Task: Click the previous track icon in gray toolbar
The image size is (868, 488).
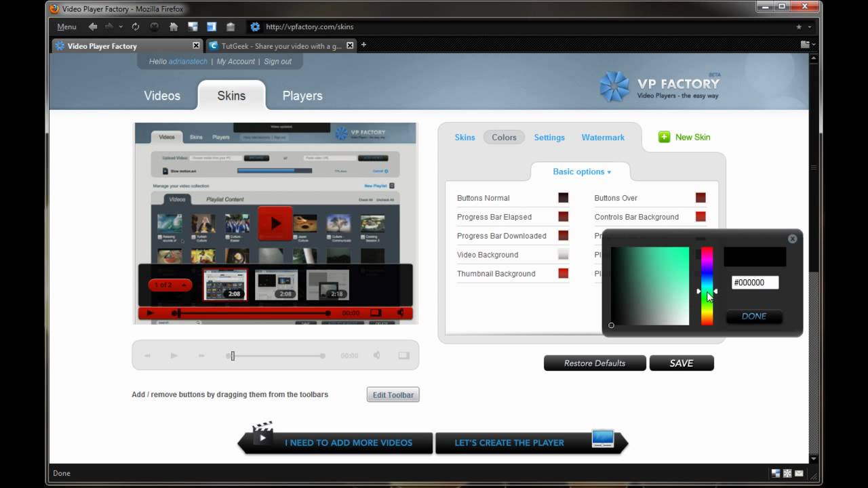Action: (147, 355)
